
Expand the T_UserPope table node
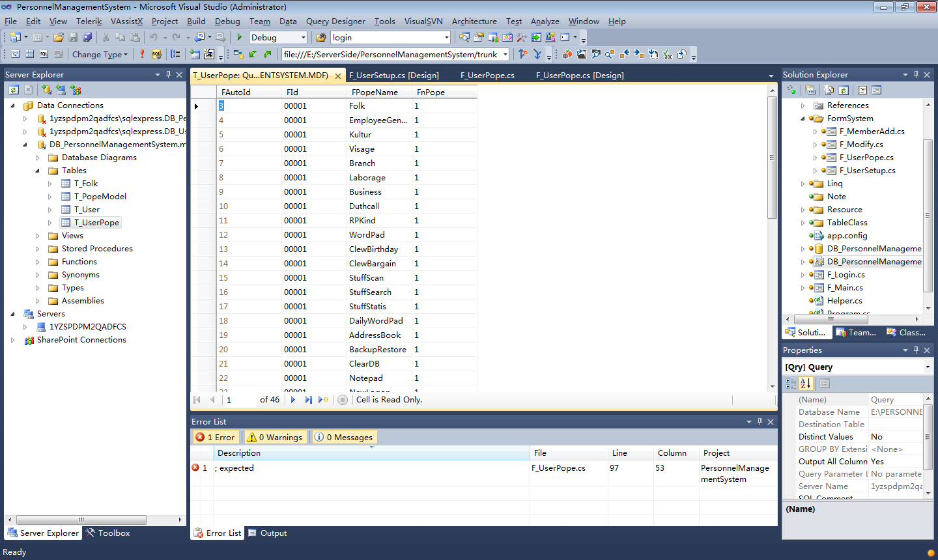pos(50,223)
